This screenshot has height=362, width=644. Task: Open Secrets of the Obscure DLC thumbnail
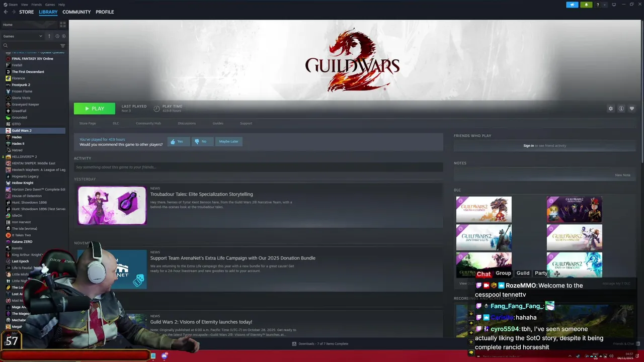tap(574, 237)
